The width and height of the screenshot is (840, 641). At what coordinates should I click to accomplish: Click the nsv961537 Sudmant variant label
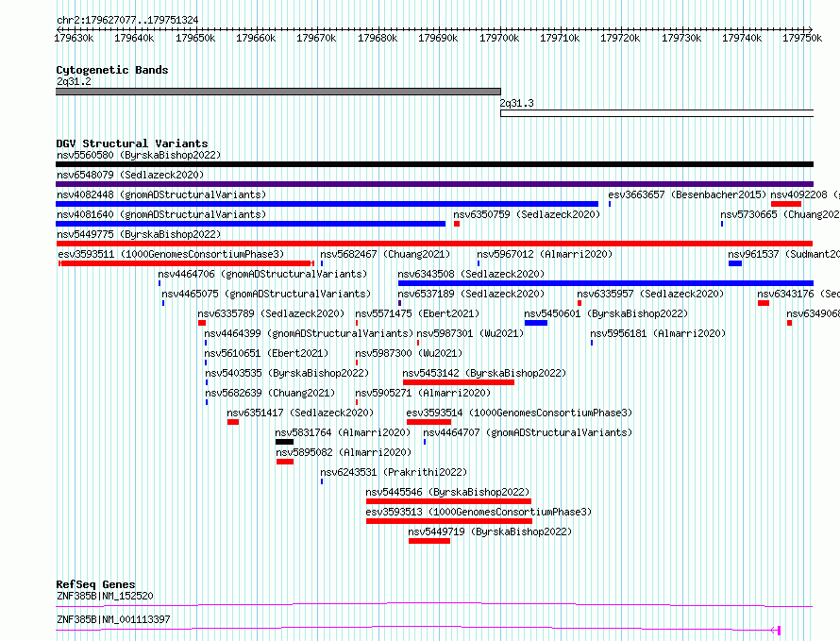783,254
